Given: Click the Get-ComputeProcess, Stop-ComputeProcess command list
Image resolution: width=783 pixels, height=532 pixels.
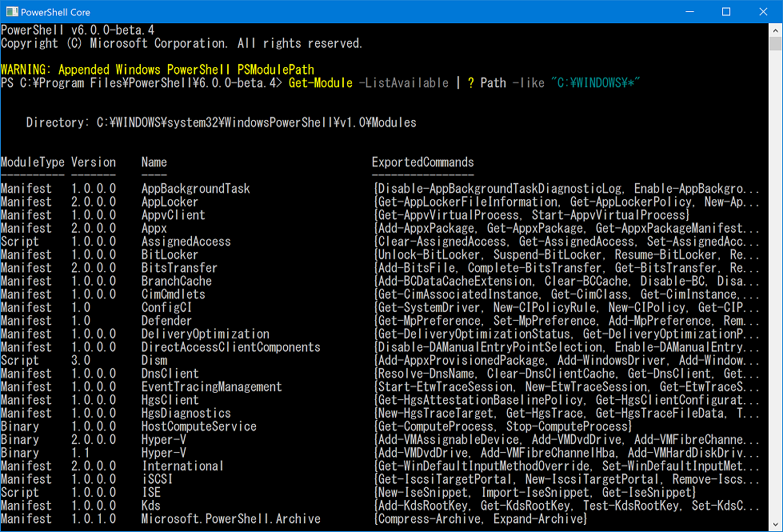Looking at the screenshot, I should [x=503, y=426].
